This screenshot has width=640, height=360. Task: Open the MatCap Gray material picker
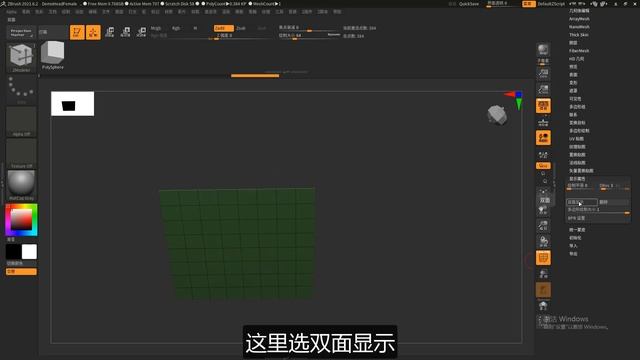[21, 186]
